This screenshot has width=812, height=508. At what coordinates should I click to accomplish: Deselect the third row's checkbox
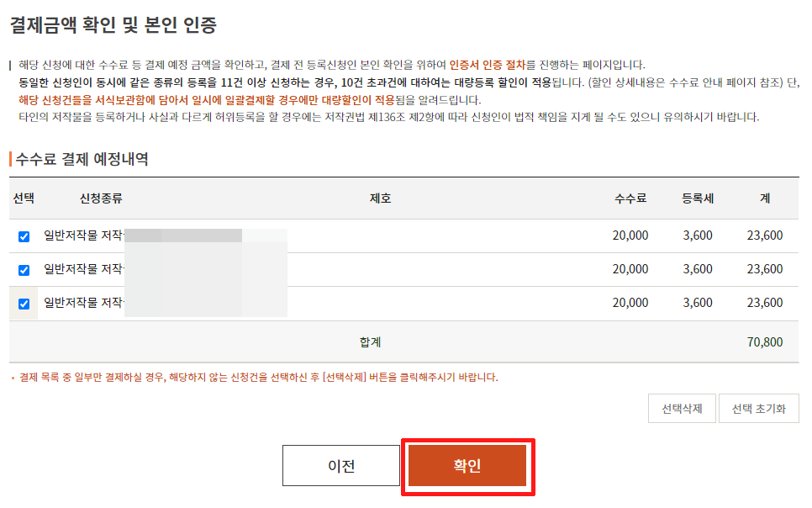pos(24,304)
